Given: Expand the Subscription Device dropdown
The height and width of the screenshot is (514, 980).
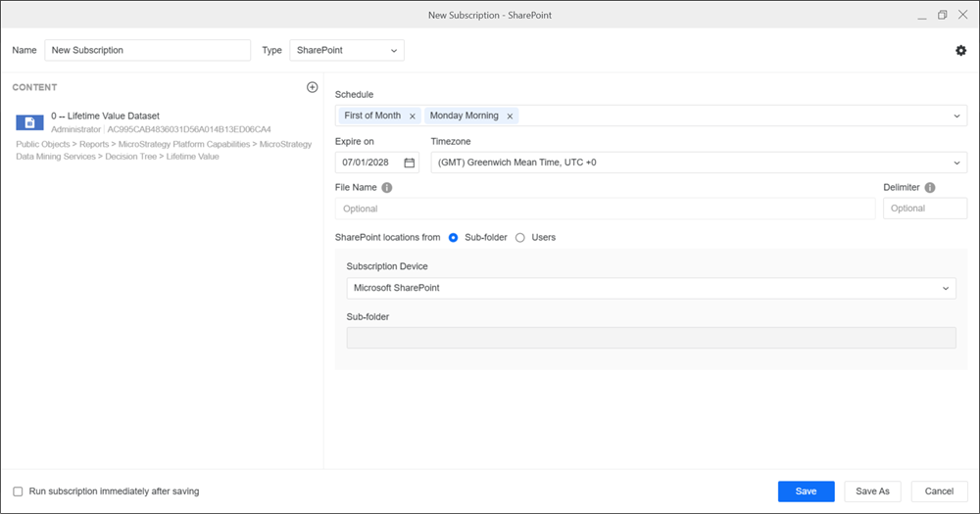Looking at the screenshot, I should [x=651, y=288].
